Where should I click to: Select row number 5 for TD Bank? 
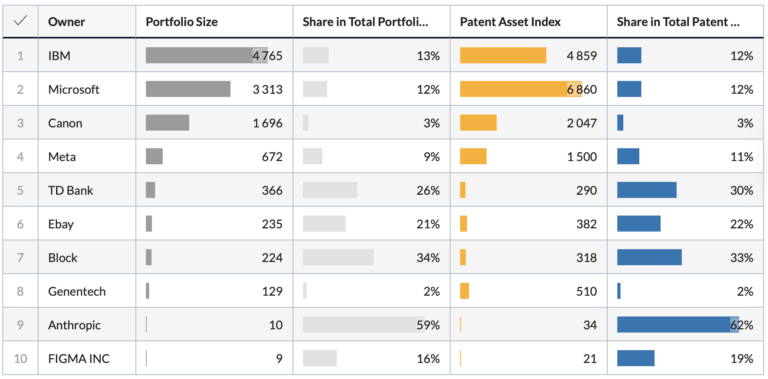tap(20, 190)
